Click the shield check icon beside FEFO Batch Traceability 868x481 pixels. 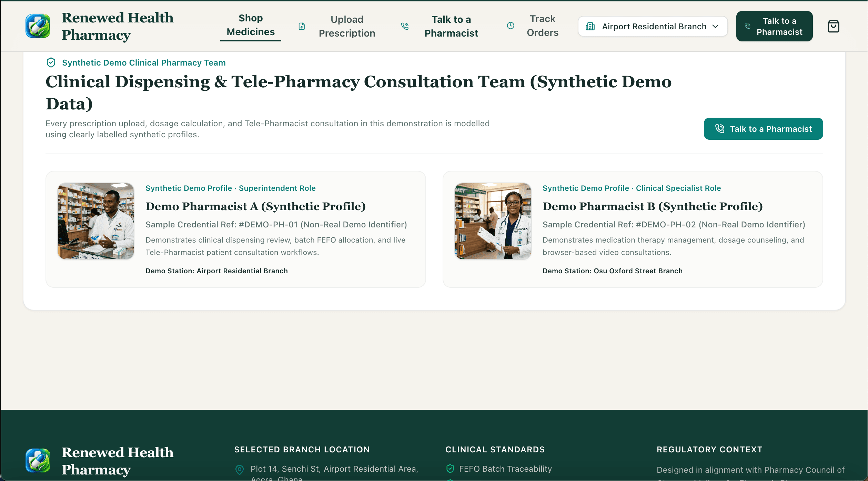450,469
